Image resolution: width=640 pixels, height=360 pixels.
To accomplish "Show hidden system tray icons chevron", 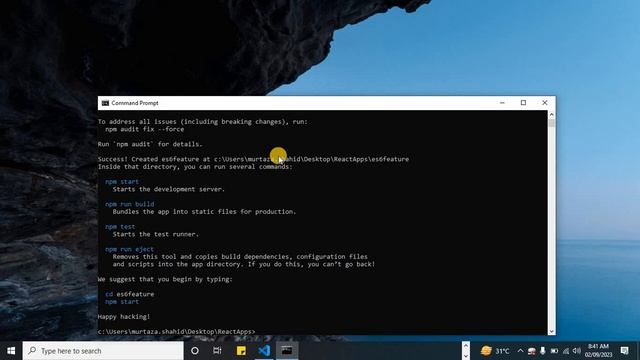I will pos(520,351).
